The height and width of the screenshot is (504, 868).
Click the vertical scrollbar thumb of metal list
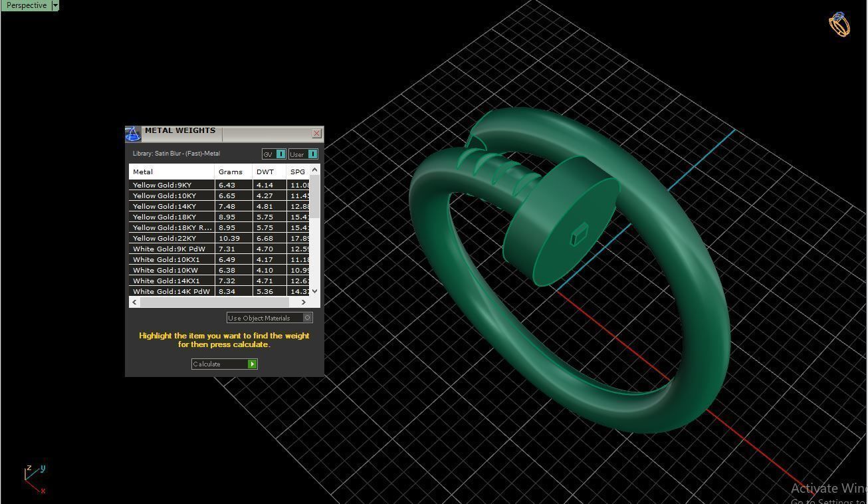[314, 197]
